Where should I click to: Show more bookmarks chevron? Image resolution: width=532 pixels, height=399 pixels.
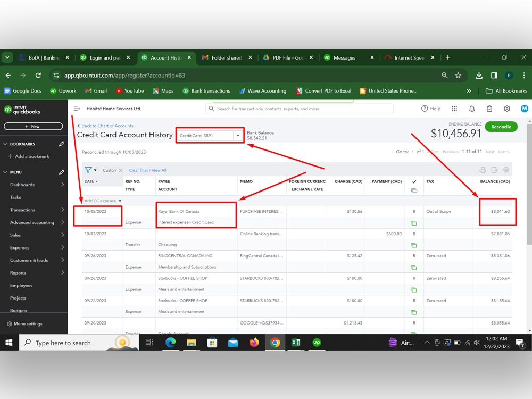coord(469,91)
